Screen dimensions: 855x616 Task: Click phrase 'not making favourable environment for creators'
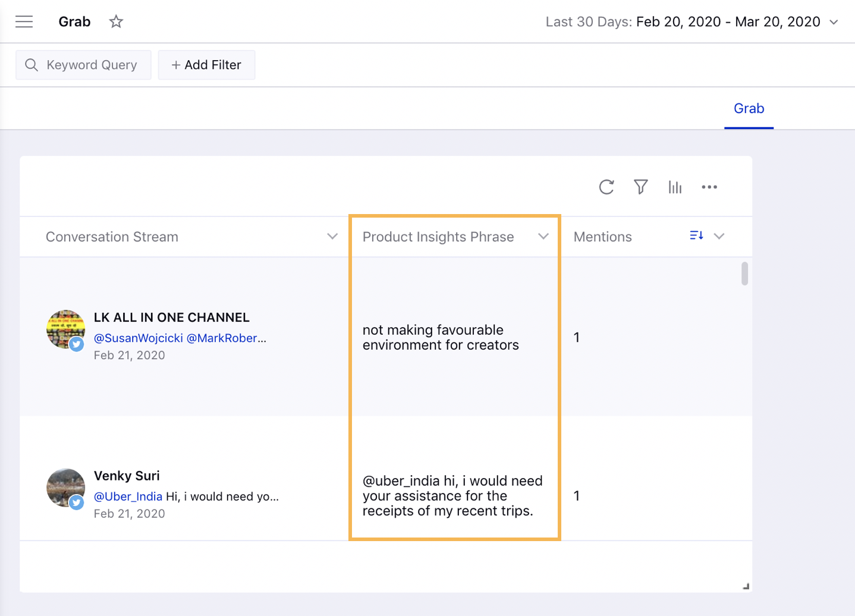click(441, 338)
